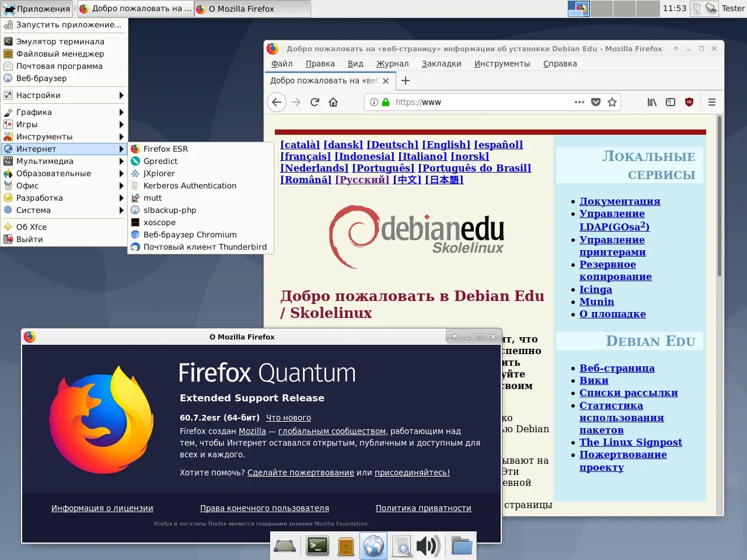The height and width of the screenshot is (560, 747).
Task: Click Запустить приложение... entry
Action: point(64,24)
